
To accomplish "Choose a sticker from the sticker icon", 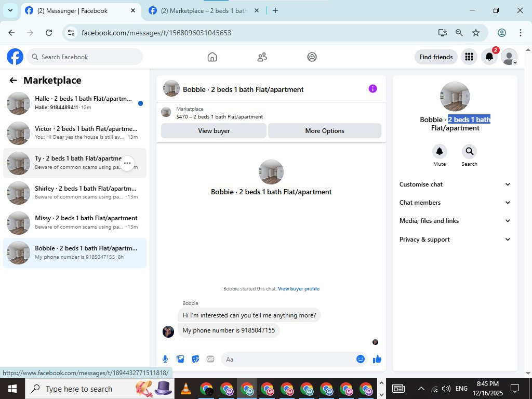I will pos(195,359).
